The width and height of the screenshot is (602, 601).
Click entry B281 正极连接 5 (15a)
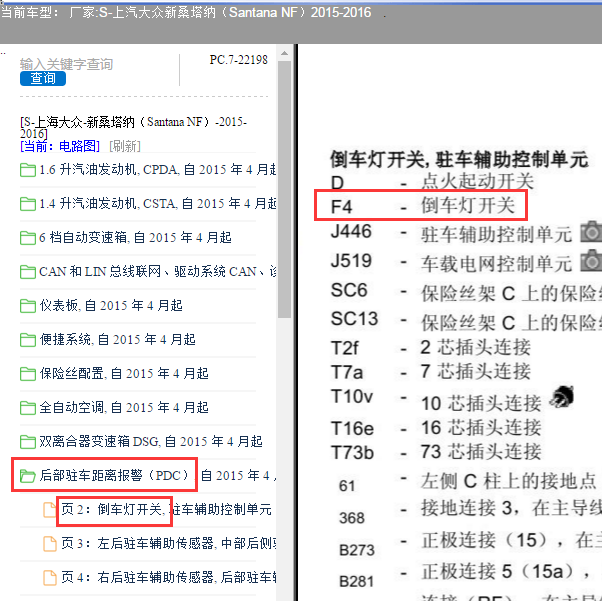pos(465,574)
